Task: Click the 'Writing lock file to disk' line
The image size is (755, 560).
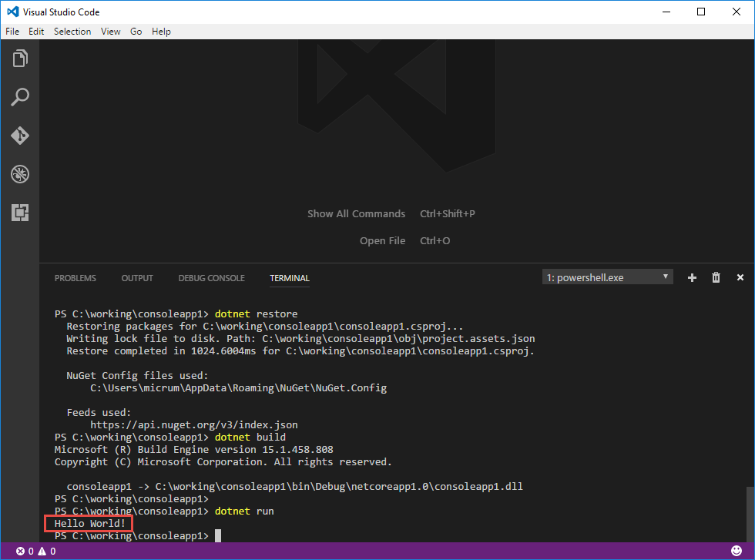Action: pyautogui.click(x=300, y=338)
